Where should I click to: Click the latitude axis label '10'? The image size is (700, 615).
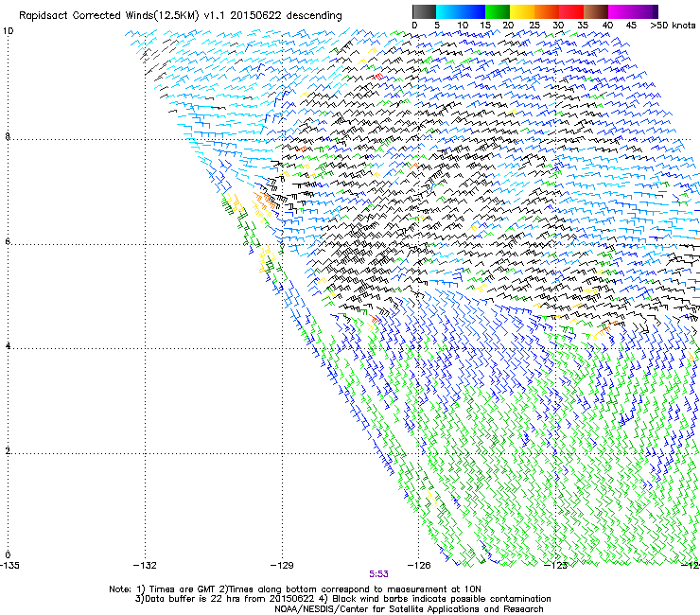8,31
